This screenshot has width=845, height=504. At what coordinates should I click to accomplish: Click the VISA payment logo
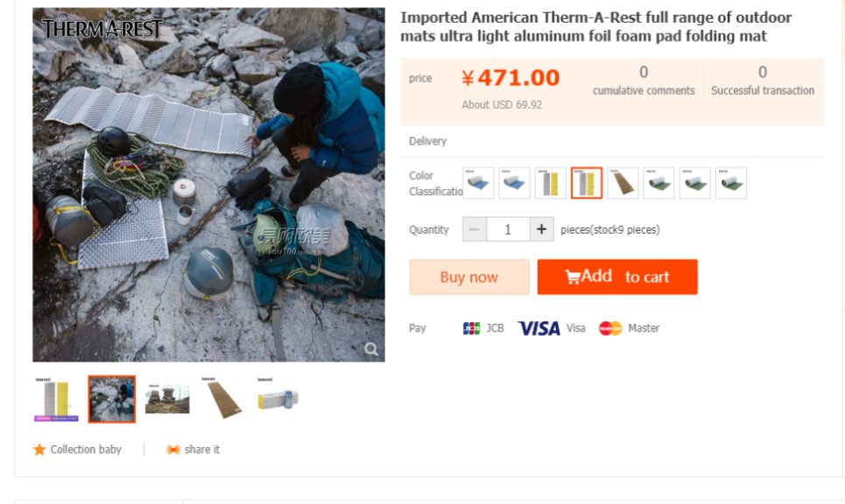(539, 328)
